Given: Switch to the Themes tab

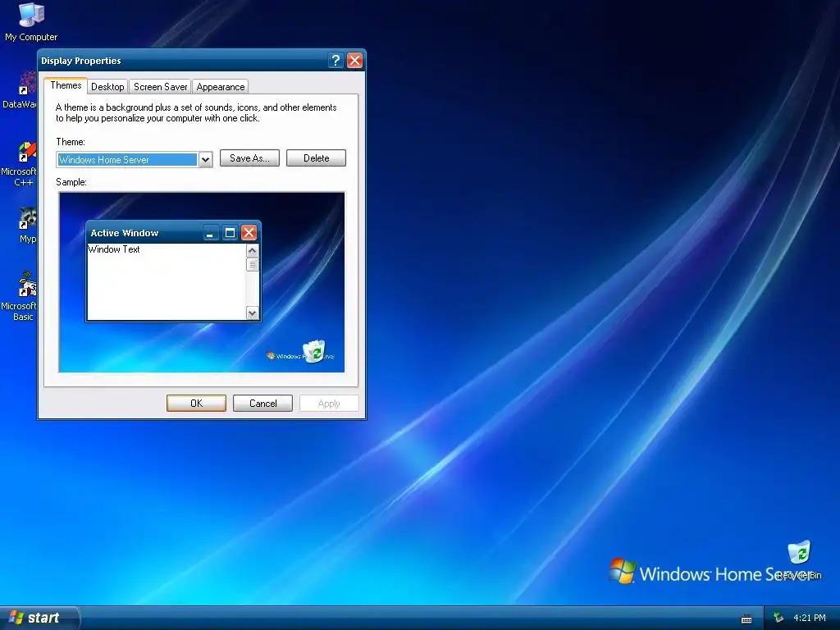Looking at the screenshot, I should [66, 85].
